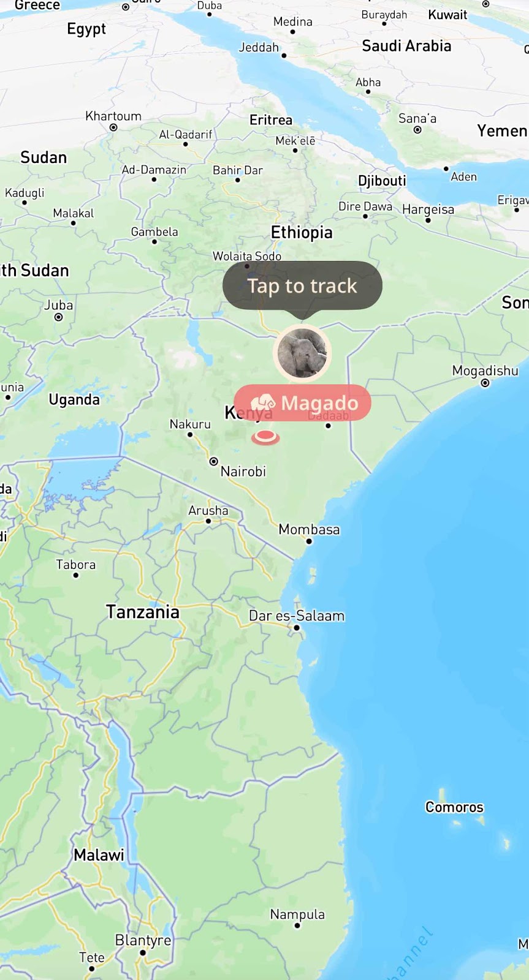Click the Mombasa city marker

pyautogui.click(x=309, y=541)
